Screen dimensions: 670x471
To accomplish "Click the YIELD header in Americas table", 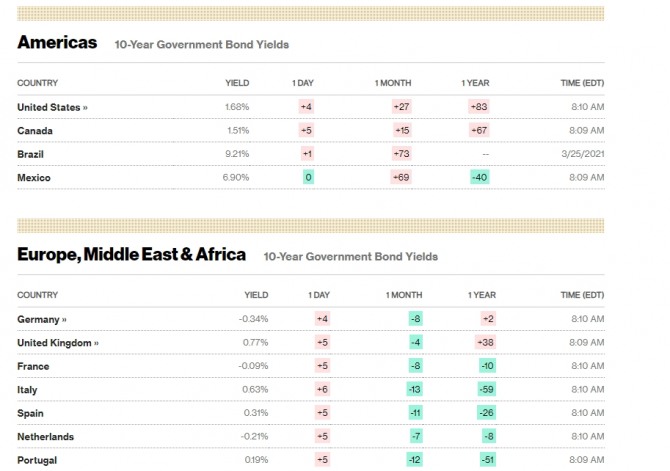I will coord(237,83).
